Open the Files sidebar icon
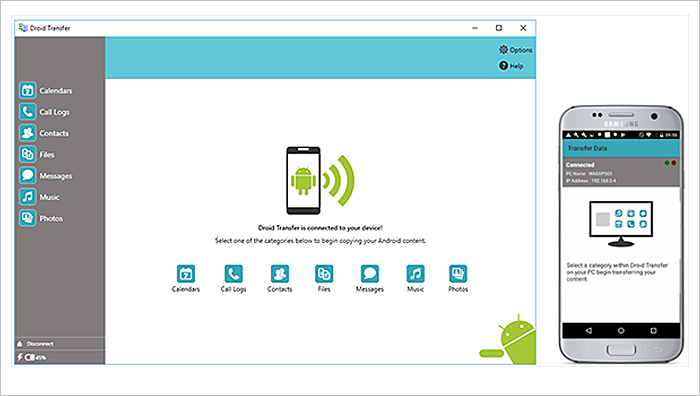The image size is (700, 396). (x=28, y=154)
